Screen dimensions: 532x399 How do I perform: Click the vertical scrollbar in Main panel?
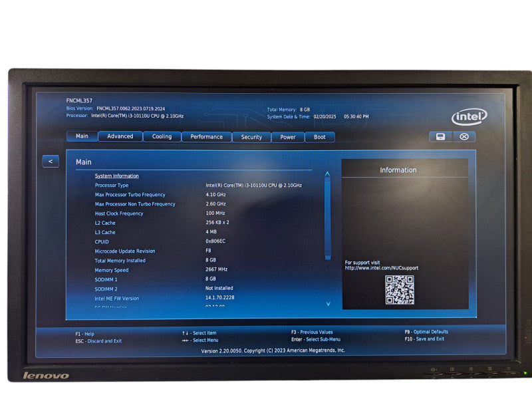click(328, 218)
